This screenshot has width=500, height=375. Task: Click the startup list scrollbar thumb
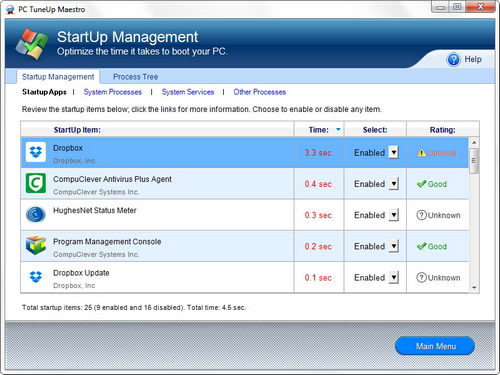click(474, 161)
